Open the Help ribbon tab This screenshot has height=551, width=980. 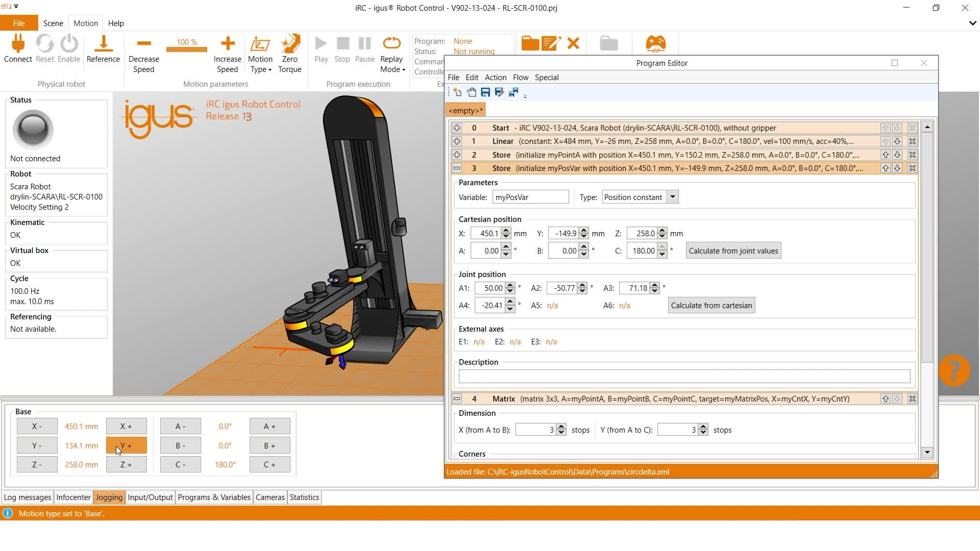click(116, 23)
